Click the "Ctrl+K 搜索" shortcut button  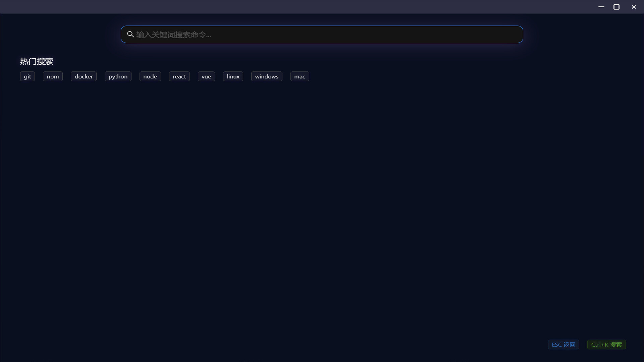pyautogui.click(x=606, y=344)
